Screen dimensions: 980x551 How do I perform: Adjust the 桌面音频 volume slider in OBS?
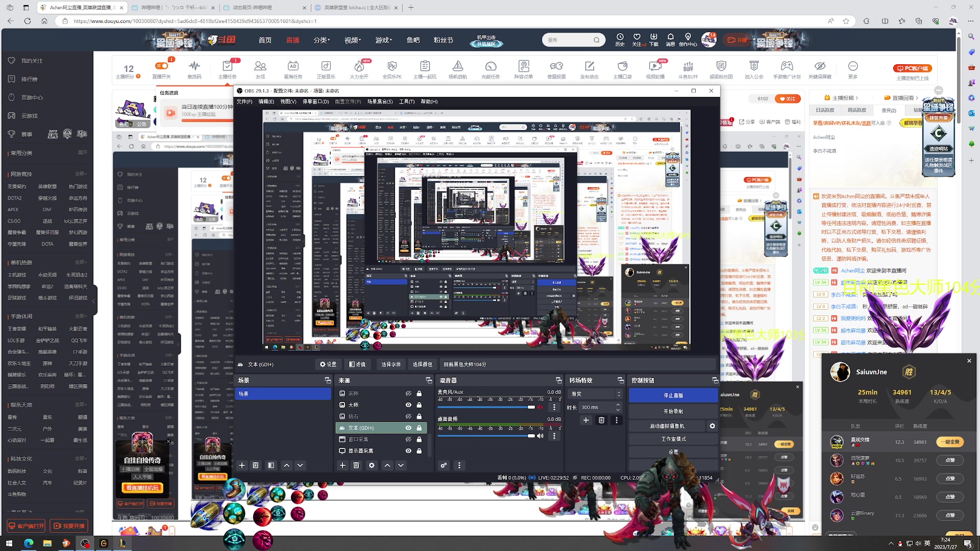click(x=486, y=436)
